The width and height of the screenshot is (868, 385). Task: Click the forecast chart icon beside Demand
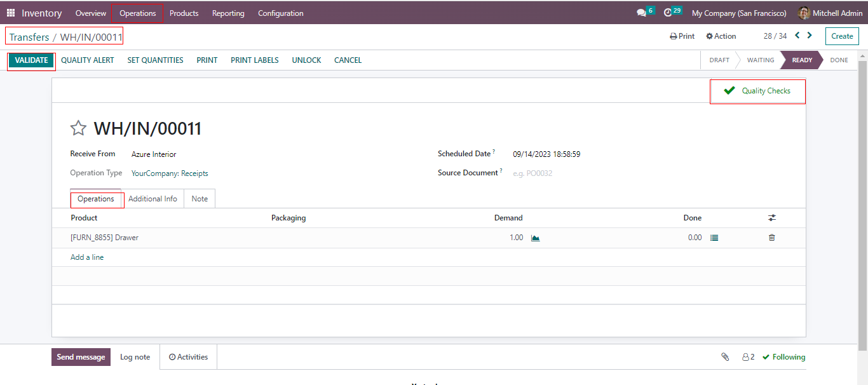coord(535,238)
